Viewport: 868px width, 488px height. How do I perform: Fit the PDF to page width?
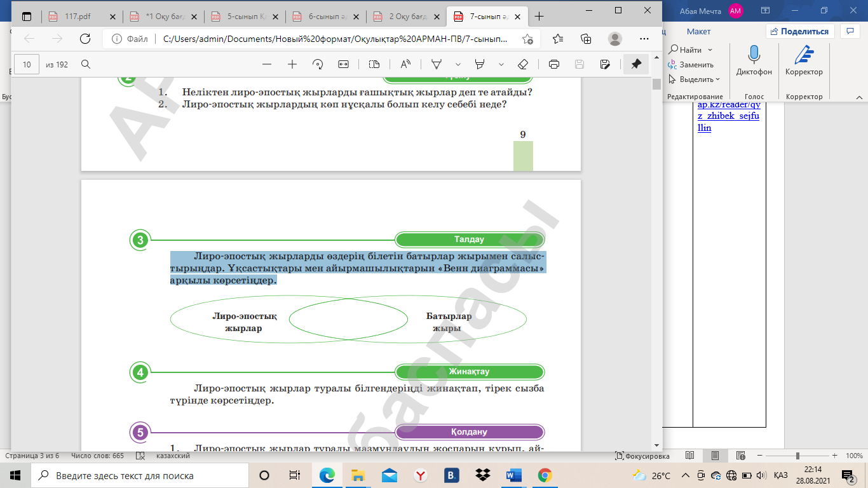tap(344, 64)
